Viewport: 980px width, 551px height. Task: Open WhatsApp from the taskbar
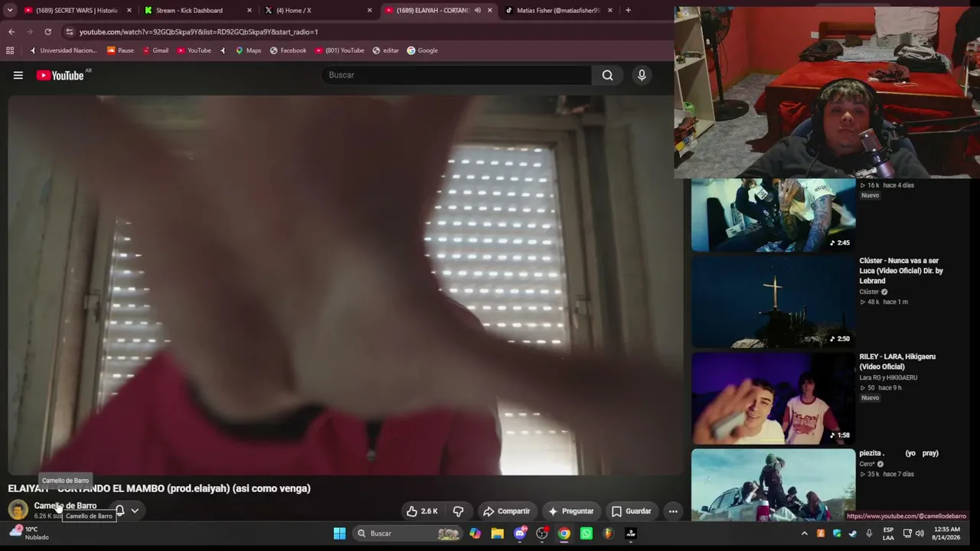(x=586, y=533)
